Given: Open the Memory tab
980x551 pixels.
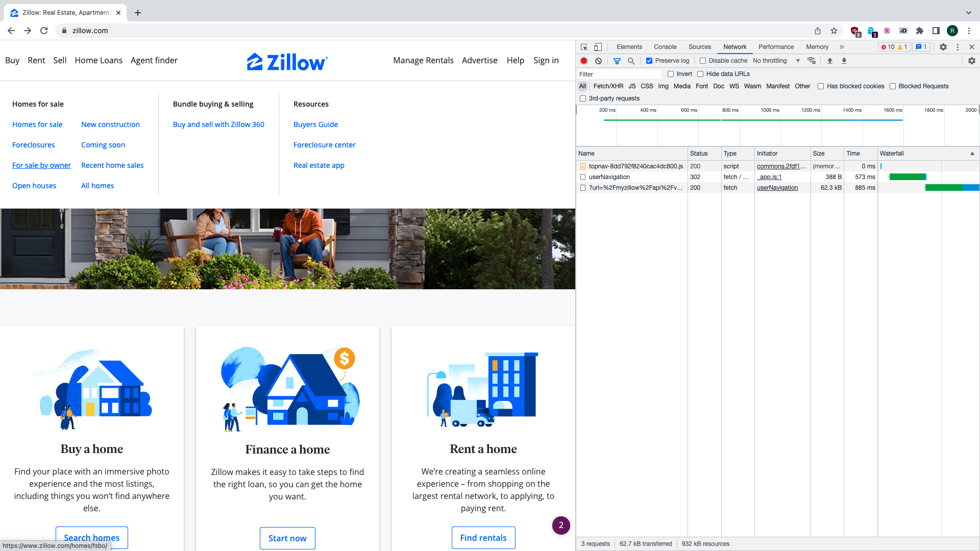Looking at the screenshot, I should tap(817, 47).
